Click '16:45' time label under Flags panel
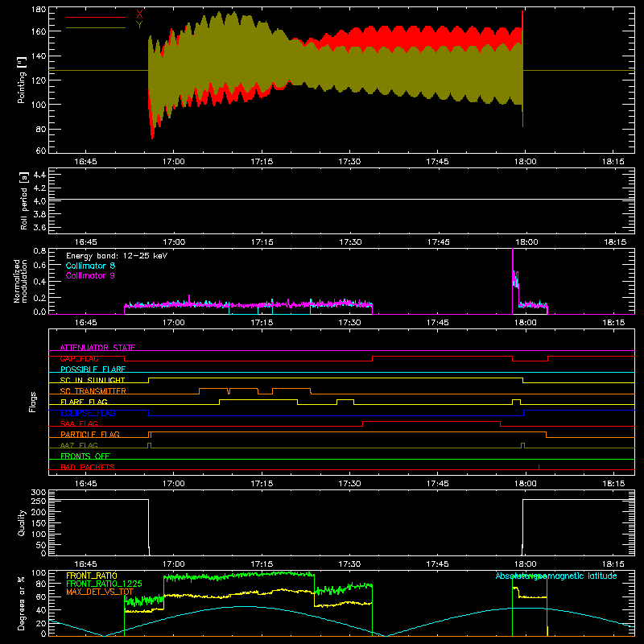 click(x=85, y=484)
